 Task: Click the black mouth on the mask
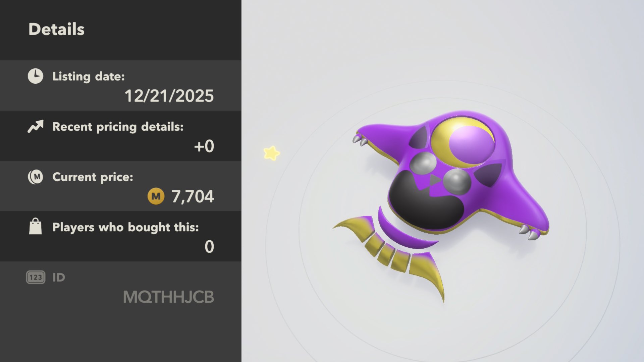pos(424,201)
